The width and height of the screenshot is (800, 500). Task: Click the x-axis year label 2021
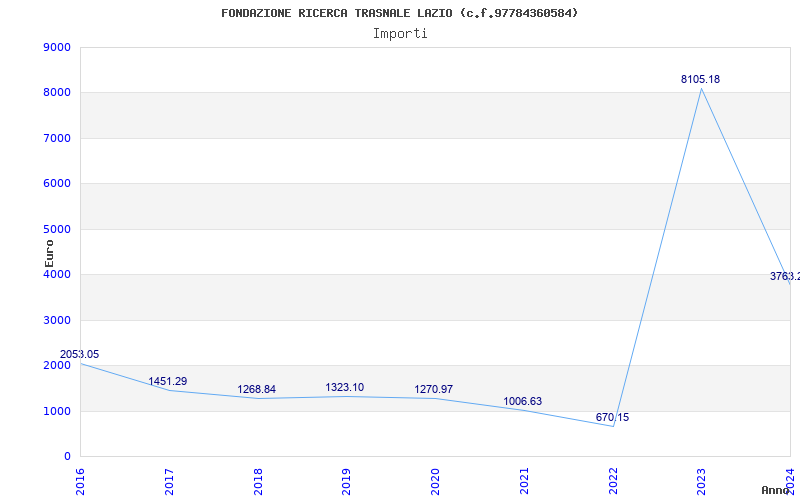click(x=524, y=482)
